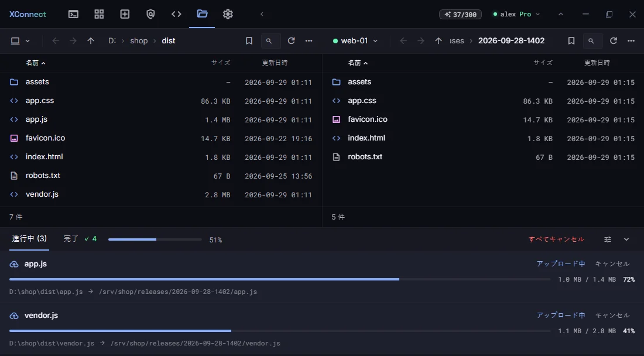This screenshot has height=356, width=644.
Task: Open the terminal icon in top bar
Action: click(x=74, y=14)
